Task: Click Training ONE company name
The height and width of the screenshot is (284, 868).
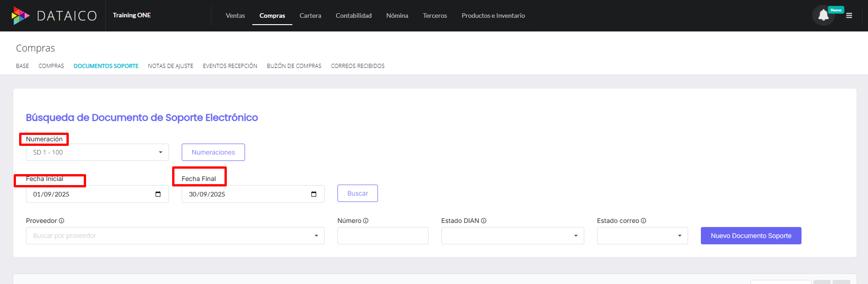Action: pos(132,15)
